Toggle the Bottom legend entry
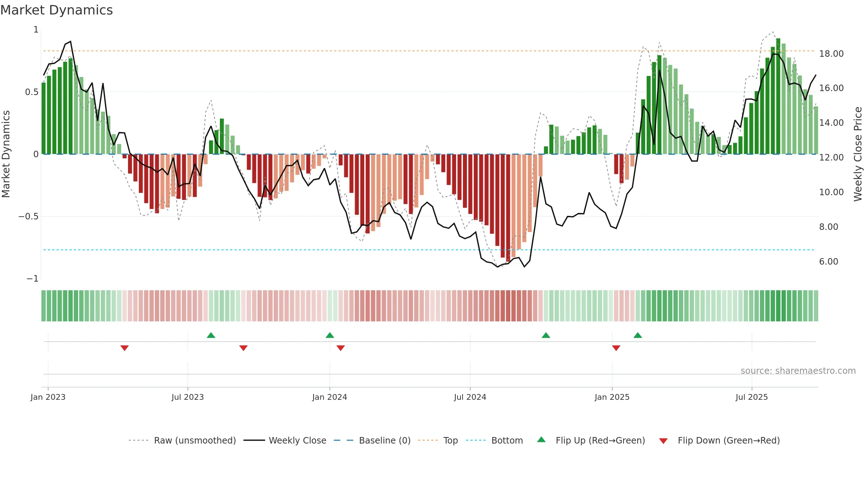 point(494,440)
